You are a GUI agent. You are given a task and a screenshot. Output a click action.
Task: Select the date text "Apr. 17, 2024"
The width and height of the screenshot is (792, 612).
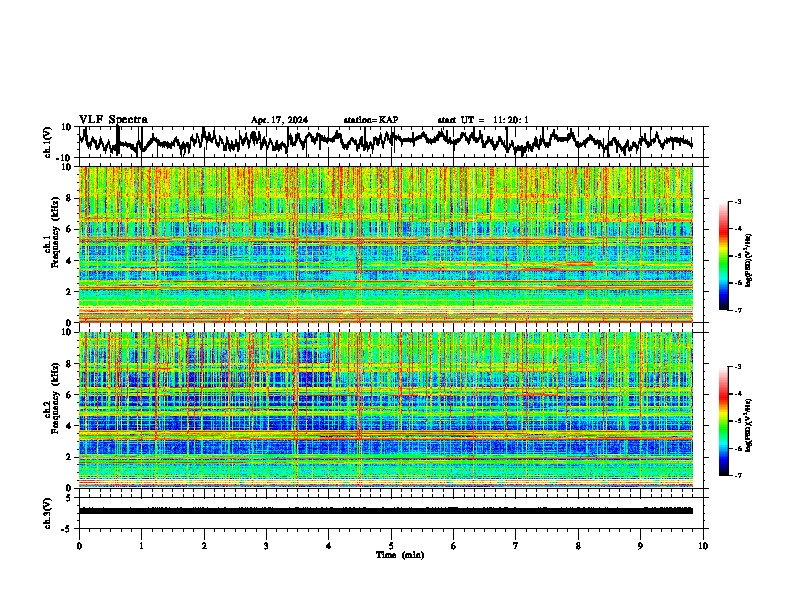279,120
